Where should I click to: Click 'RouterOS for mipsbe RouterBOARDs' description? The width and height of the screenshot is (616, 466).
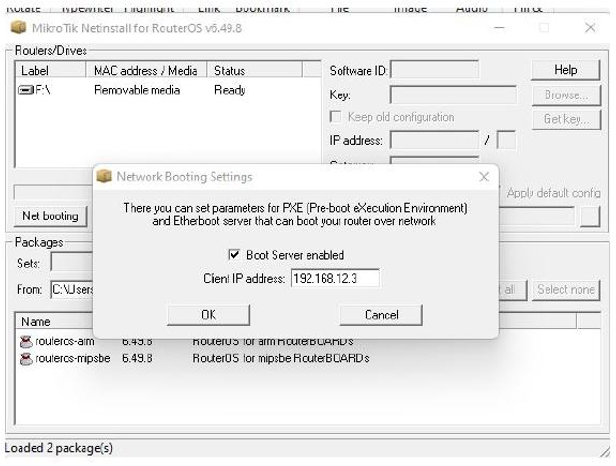coord(280,358)
